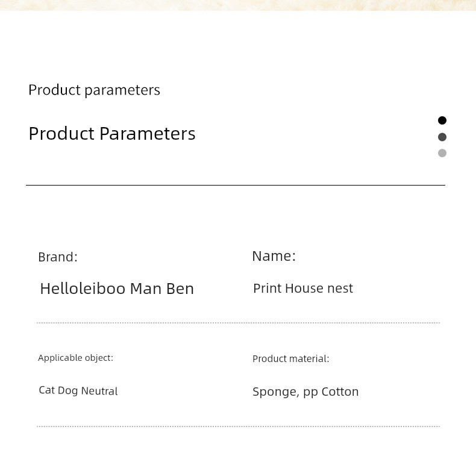Click the dotted separator below material row

(x=239, y=426)
